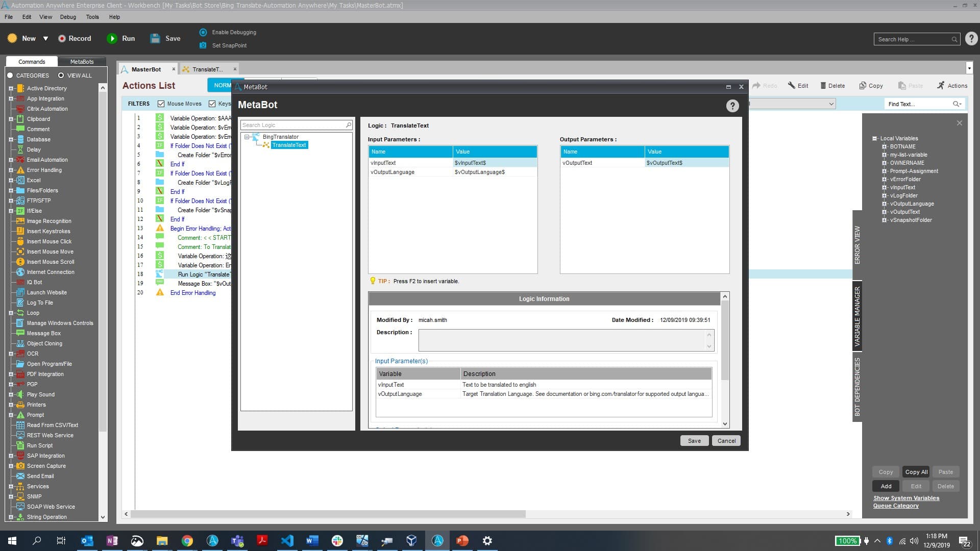Viewport: 980px width, 551px height.
Task: Select the Screen Capture command icon
Action: 20,466
